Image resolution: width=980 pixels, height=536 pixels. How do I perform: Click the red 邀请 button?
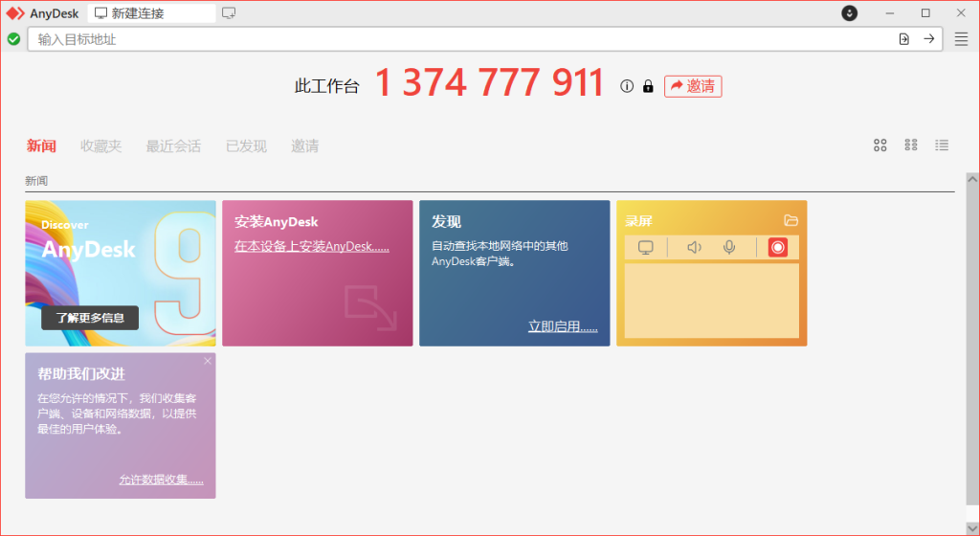(693, 86)
